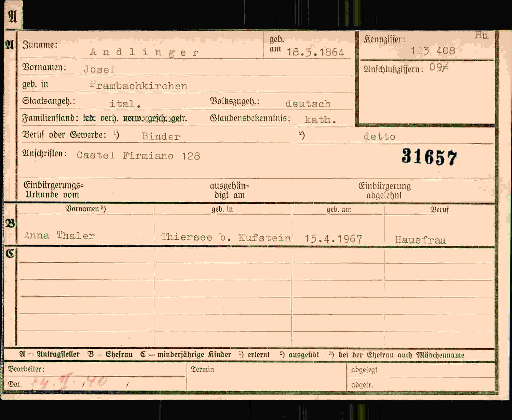Select the "Glaubensbekenntnis:" label
This screenshot has height=420, width=512.
click(250, 118)
